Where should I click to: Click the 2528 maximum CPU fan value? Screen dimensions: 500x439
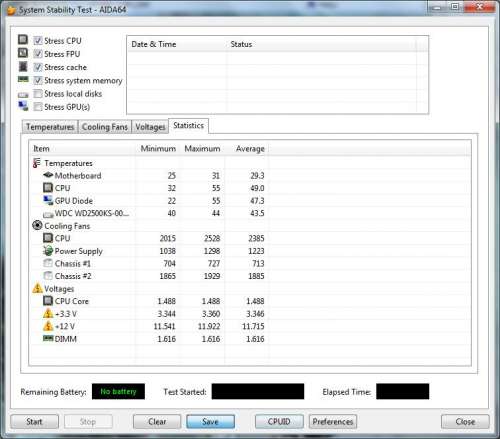[212, 238]
